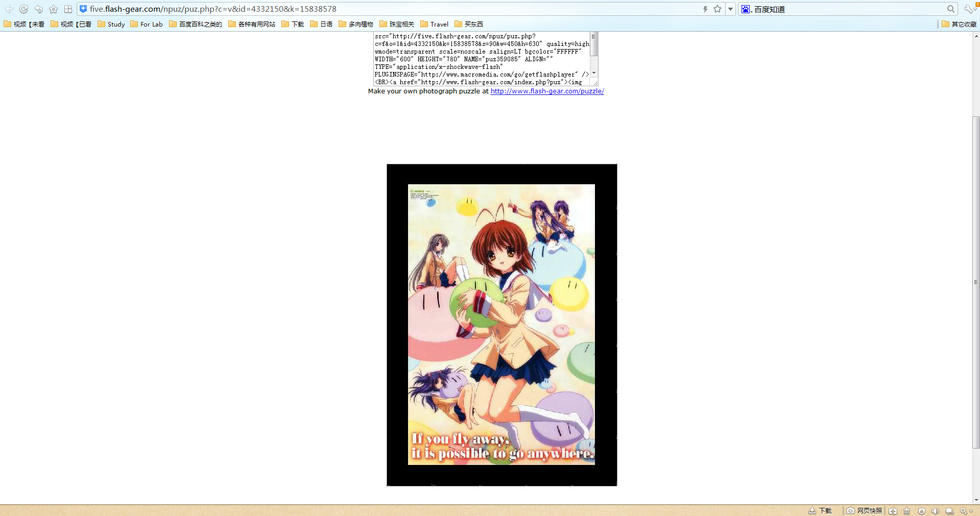The image size is (980, 516).
Task: Toggle the shield lock security icon
Action: pos(921,511)
